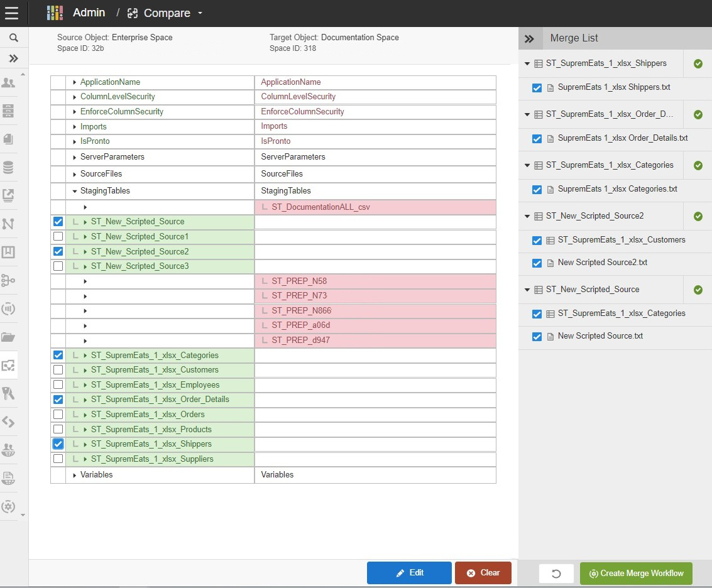712x588 pixels.
Task: Click the blue Edit button
Action: pos(409,573)
